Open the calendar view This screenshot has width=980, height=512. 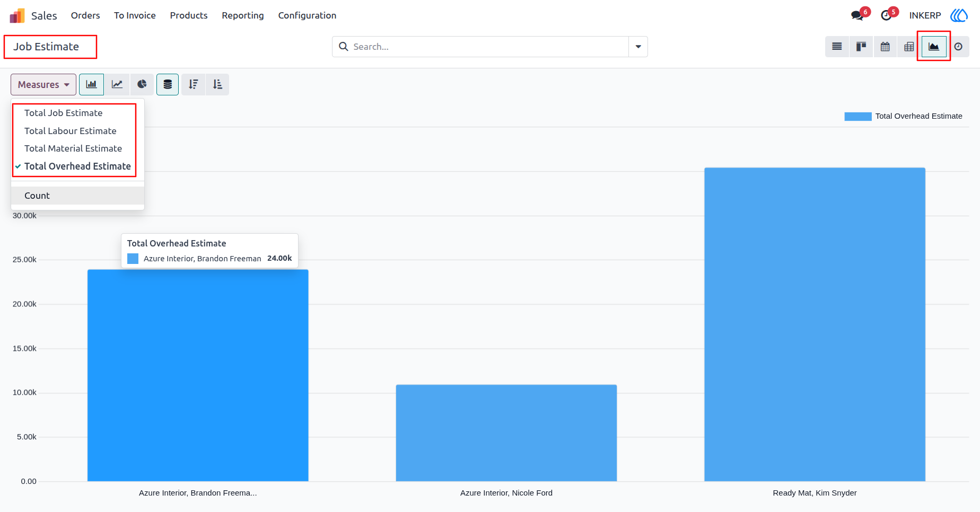[x=885, y=47]
